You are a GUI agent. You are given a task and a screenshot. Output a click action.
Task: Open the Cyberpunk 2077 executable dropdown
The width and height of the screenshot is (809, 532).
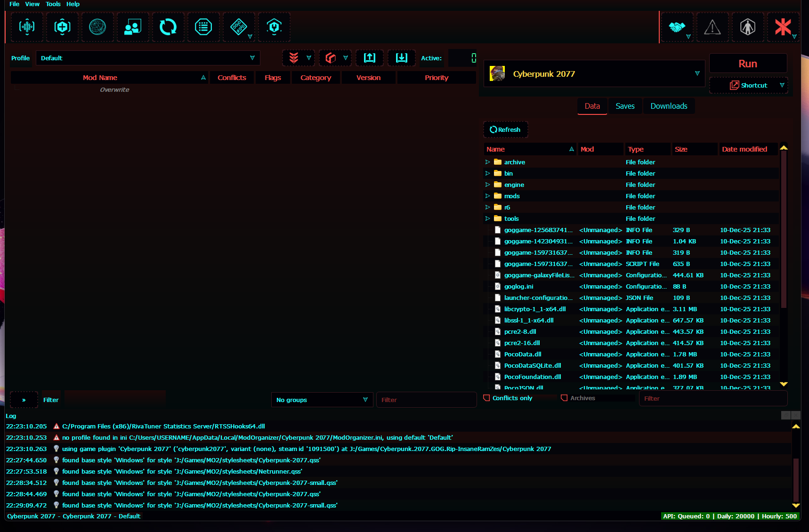point(594,73)
